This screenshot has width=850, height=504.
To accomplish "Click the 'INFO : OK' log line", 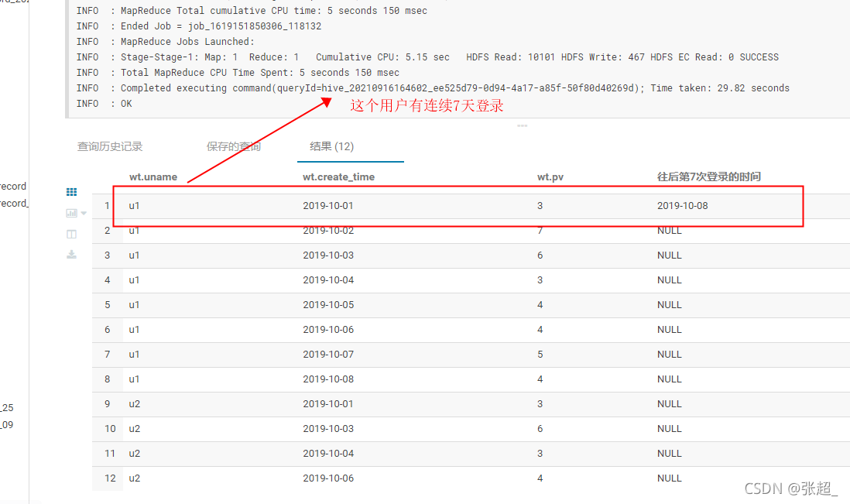I will [x=104, y=104].
